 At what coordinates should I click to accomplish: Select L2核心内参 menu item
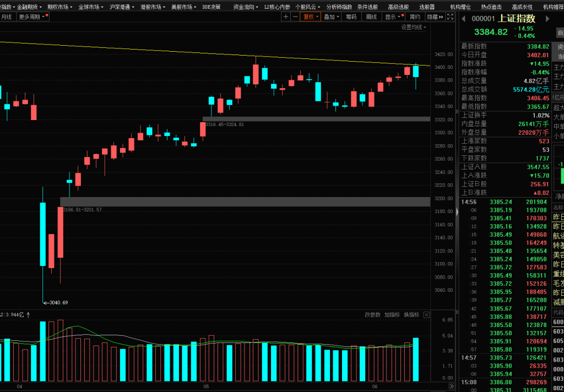[x=277, y=7]
